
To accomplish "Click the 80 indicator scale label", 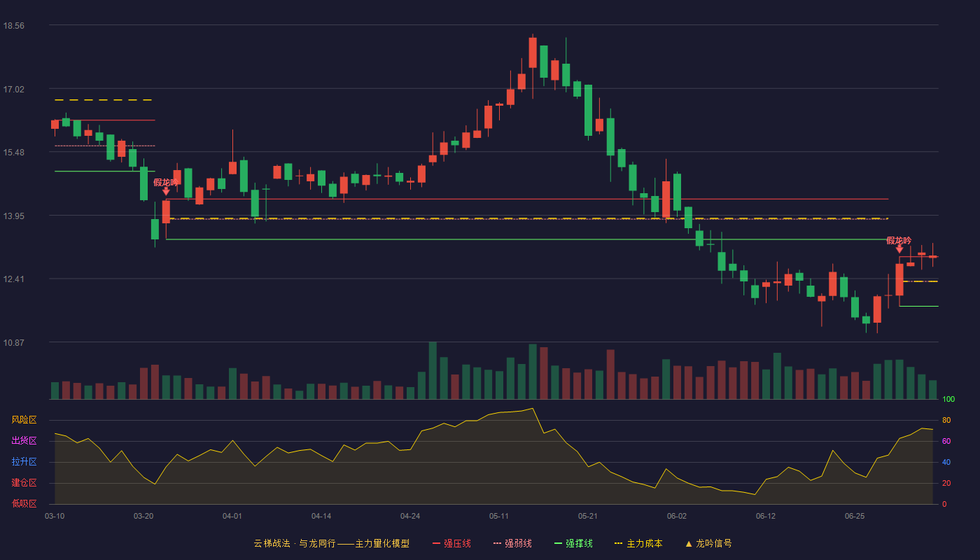I will [946, 421].
